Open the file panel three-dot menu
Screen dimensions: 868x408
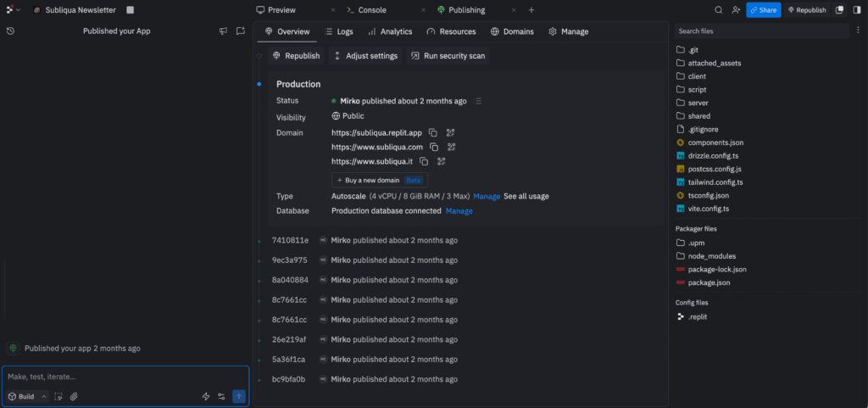point(858,31)
